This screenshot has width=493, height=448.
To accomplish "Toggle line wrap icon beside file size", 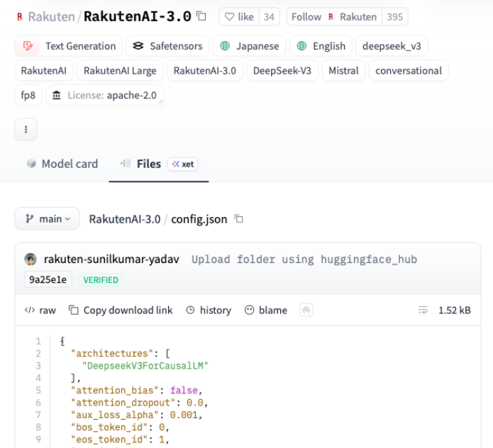I will tap(423, 310).
